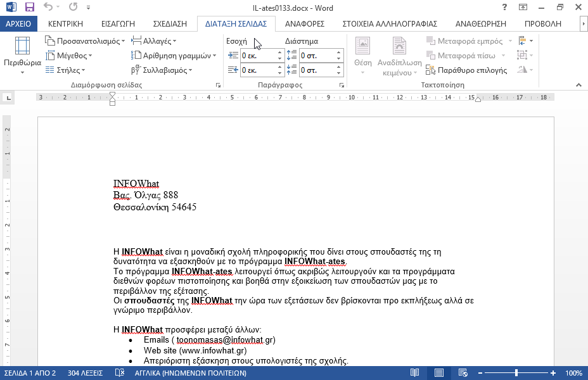The width and height of the screenshot is (588, 380).
Task: Click the first line indent marker on ruler
Action: coord(113,96)
